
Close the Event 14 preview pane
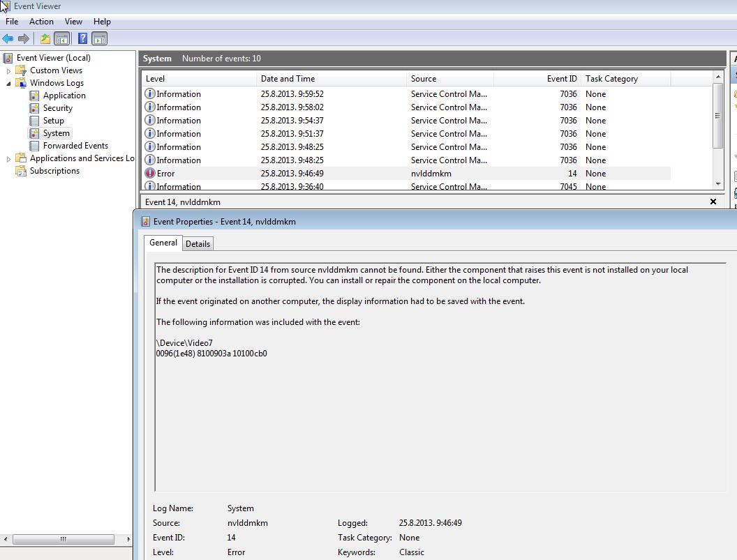(x=713, y=202)
